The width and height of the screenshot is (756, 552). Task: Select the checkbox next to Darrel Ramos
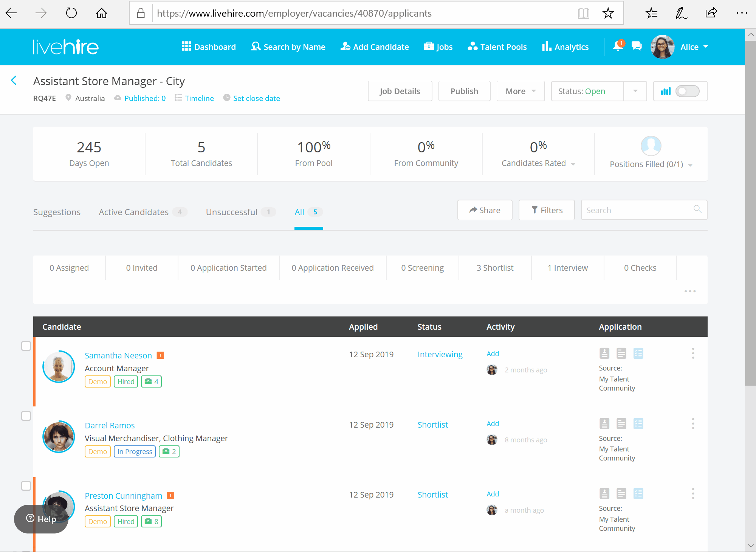pos(26,416)
